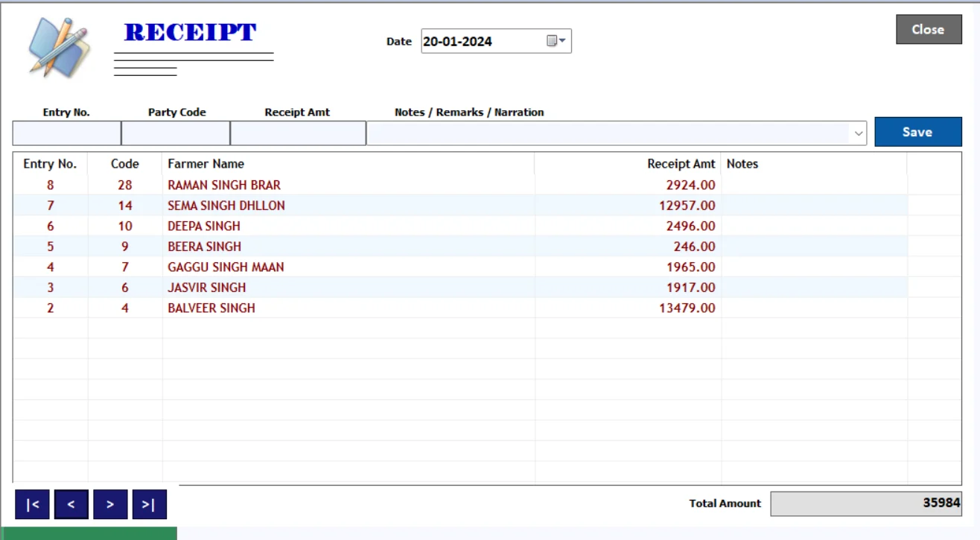Expand the Notes / Remarks / Narration dropdown
Screen dimensions: 980x540
859,133
